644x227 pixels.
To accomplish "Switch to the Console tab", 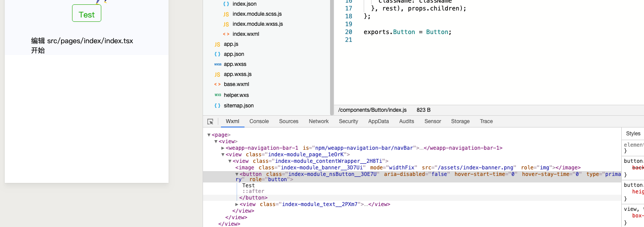I will [259, 121].
